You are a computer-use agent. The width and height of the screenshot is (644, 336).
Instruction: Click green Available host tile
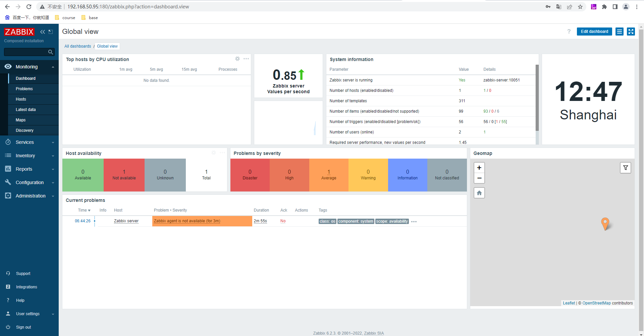(x=83, y=175)
